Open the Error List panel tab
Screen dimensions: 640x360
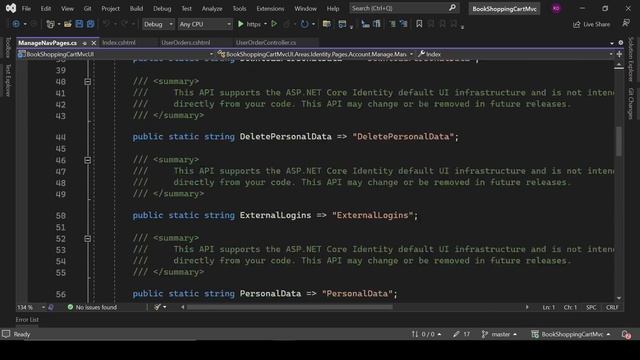coord(27,320)
